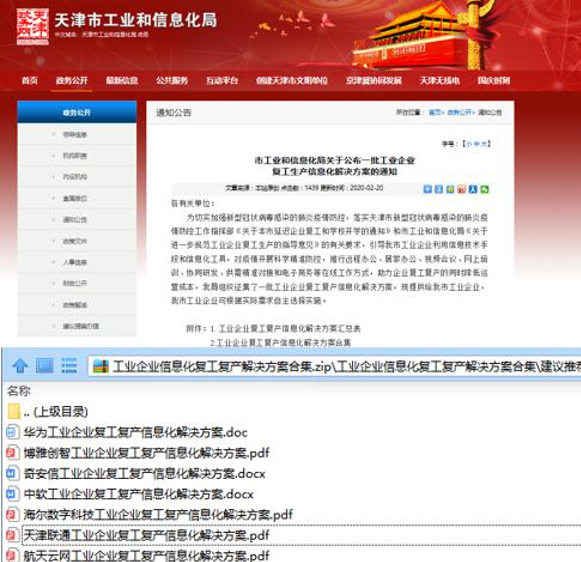Click the red Weibo share icon

461,189
